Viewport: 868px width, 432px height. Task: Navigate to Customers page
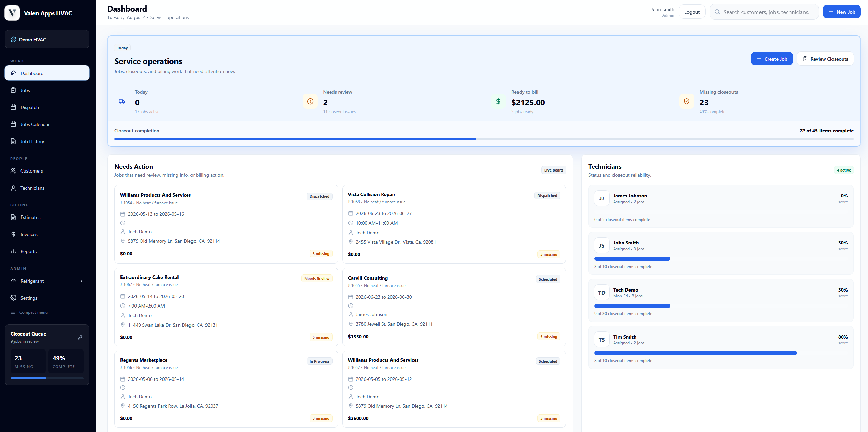pos(47,170)
